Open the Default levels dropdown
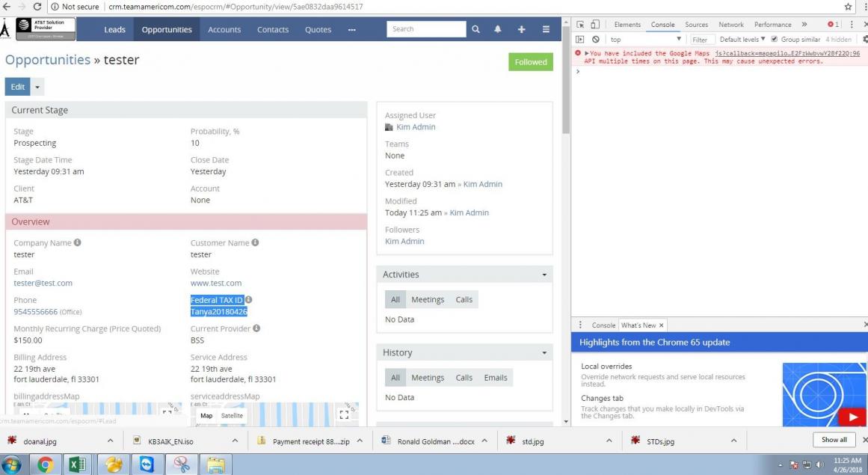This screenshot has width=868, height=475. pos(742,40)
